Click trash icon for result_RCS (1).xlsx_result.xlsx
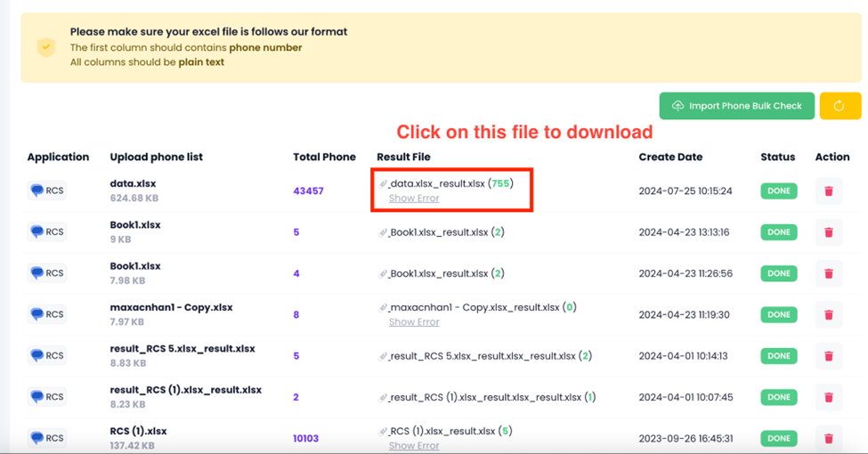 [829, 397]
